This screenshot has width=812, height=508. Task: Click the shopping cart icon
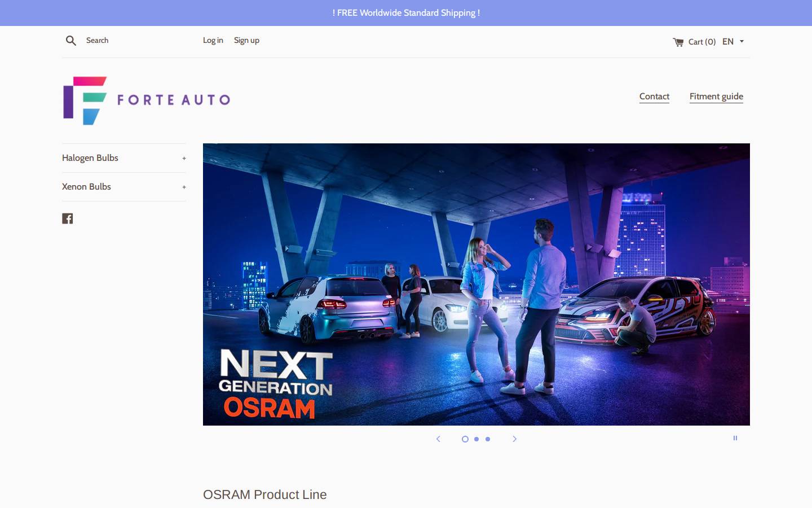point(678,42)
